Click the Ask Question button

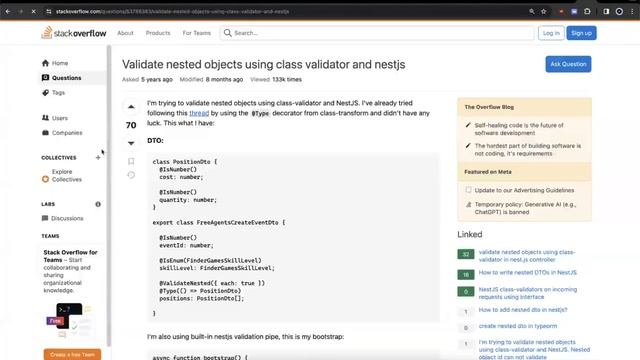568,64
